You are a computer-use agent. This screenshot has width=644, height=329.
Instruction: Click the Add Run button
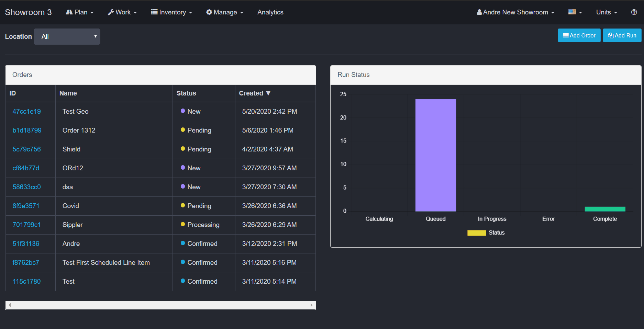pyautogui.click(x=622, y=35)
